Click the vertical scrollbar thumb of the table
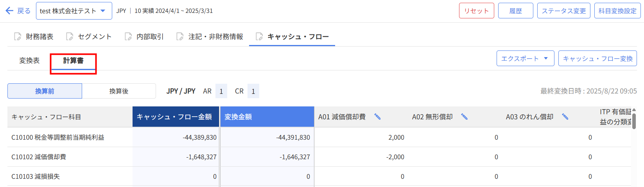 [x=634, y=120]
